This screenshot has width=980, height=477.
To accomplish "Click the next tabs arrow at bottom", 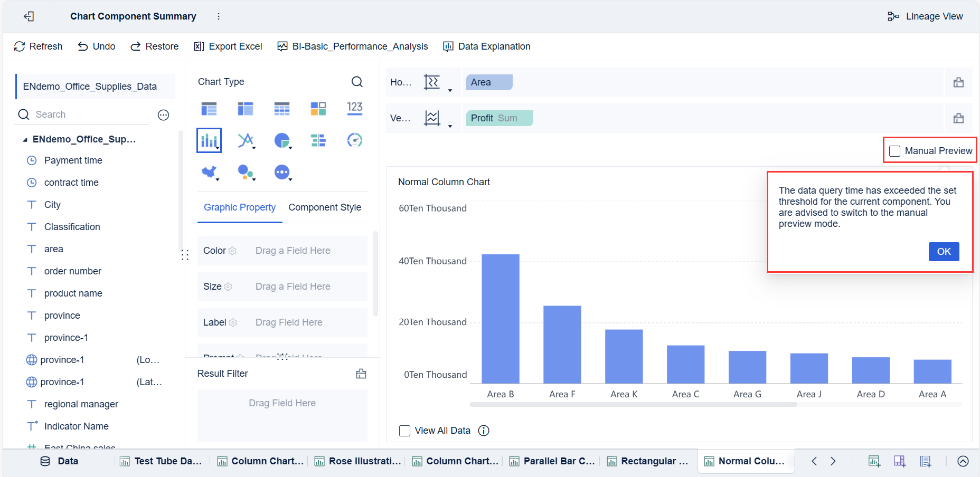I will coord(833,461).
